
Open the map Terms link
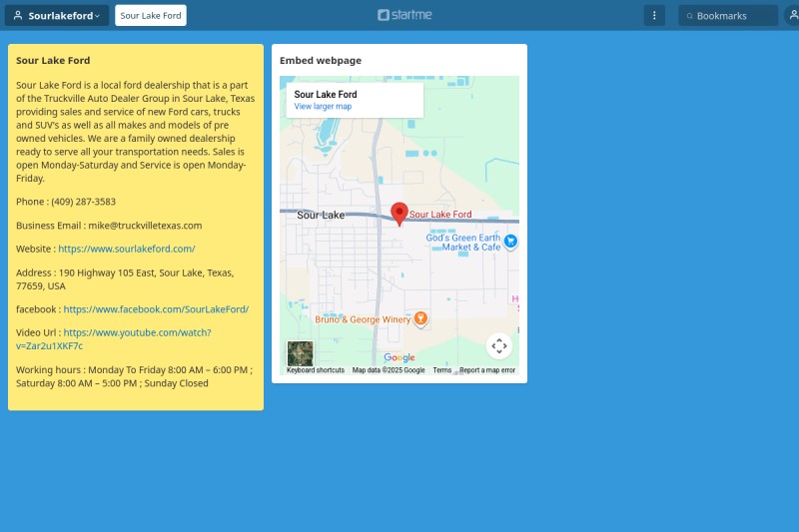click(442, 370)
